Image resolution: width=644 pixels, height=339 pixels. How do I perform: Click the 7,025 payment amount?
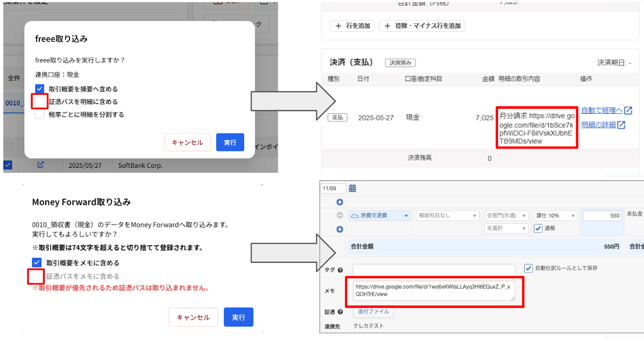[485, 118]
